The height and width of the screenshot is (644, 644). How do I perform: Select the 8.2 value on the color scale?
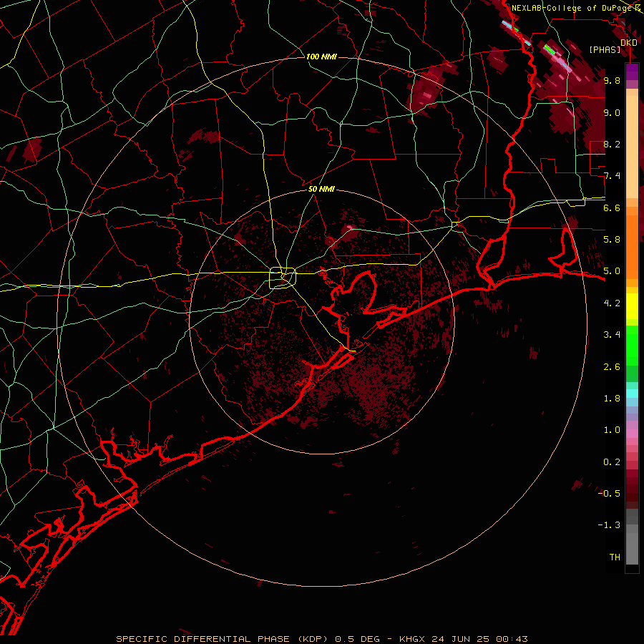click(612, 144)
